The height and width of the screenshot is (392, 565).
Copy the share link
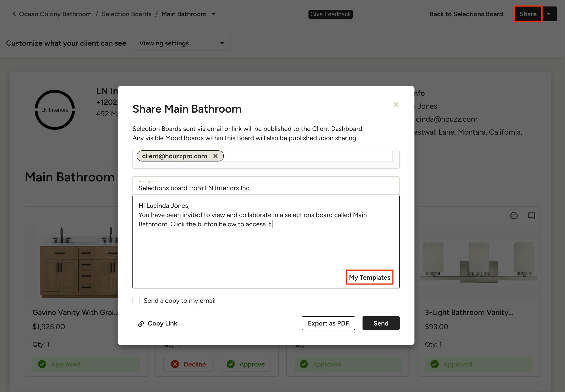click(157, 323)
